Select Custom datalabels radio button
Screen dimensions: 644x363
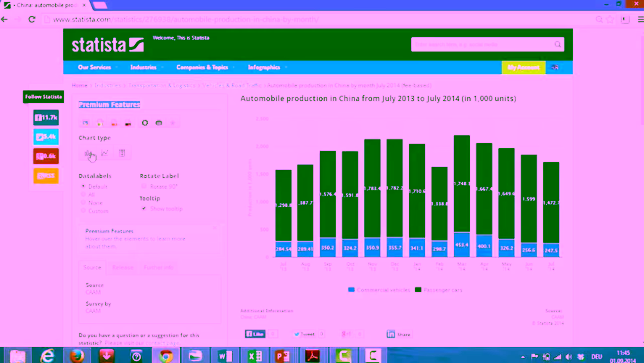[83, 211]
